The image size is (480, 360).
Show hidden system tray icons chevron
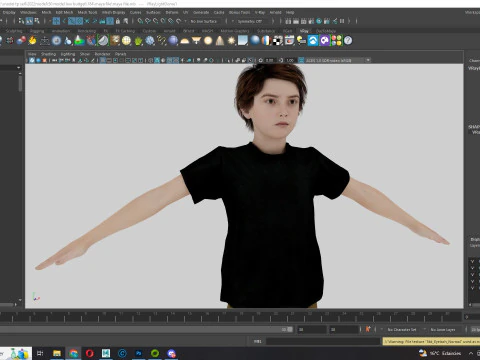471,353
